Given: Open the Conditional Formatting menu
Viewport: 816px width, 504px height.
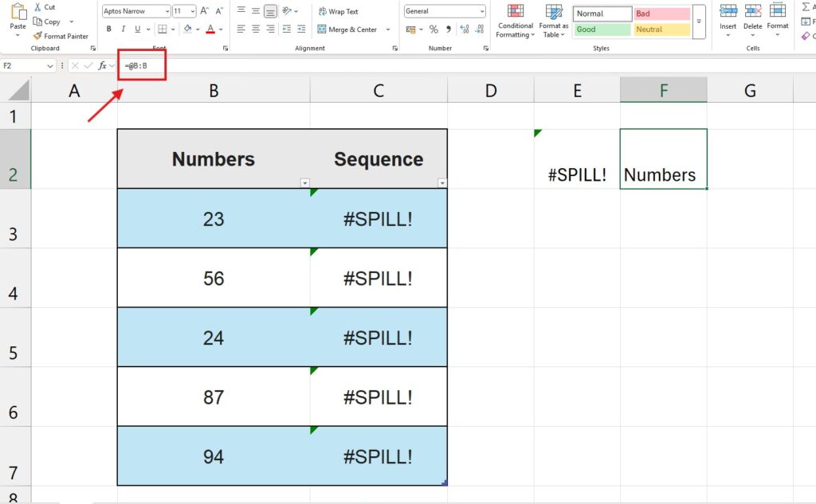Looking at the screenshot, I should [515, 22].
